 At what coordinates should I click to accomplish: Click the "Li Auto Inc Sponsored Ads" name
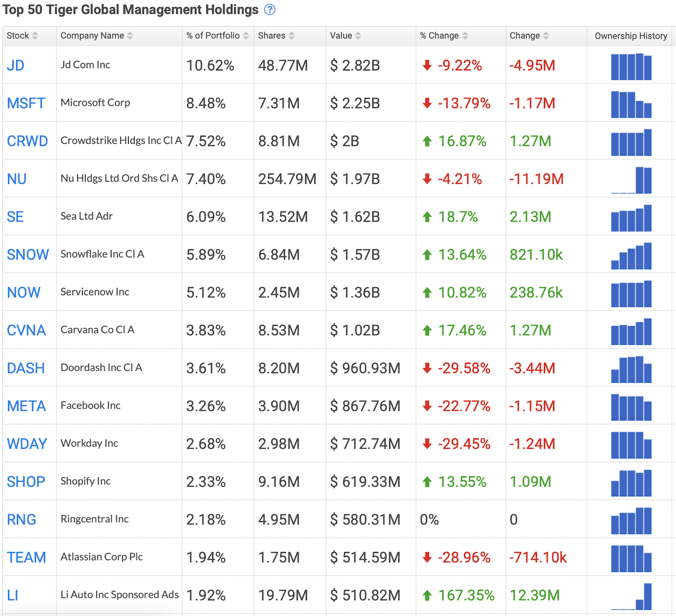[120, 594]
